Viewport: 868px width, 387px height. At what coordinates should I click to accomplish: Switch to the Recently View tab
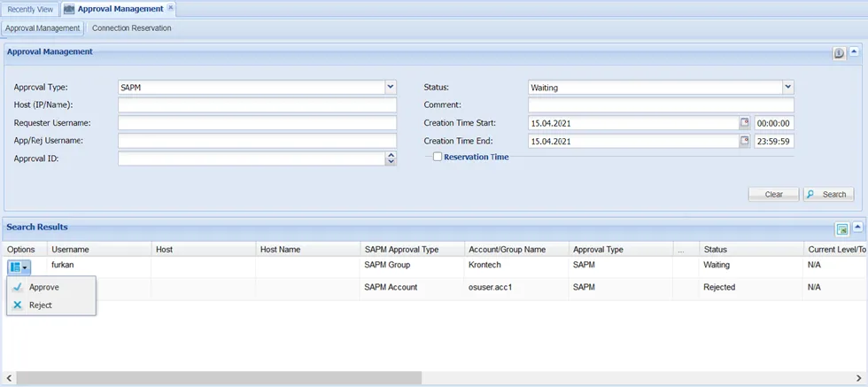click(30, 10)
